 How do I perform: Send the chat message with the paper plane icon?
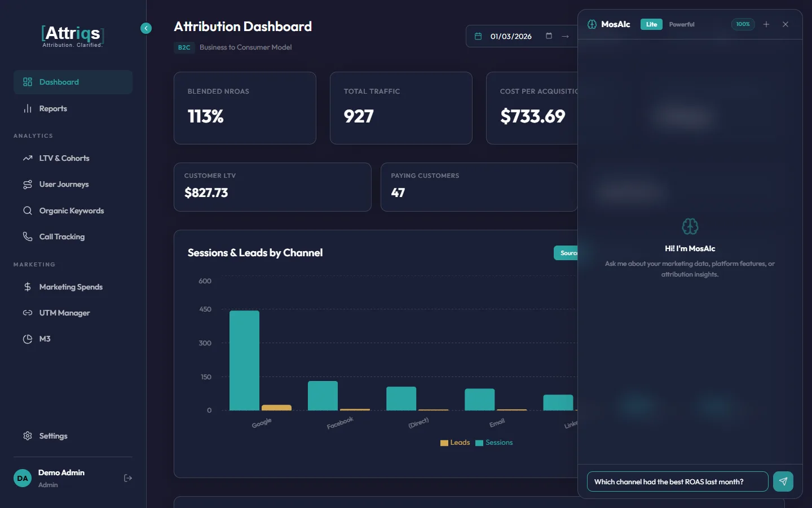[783, 481]
